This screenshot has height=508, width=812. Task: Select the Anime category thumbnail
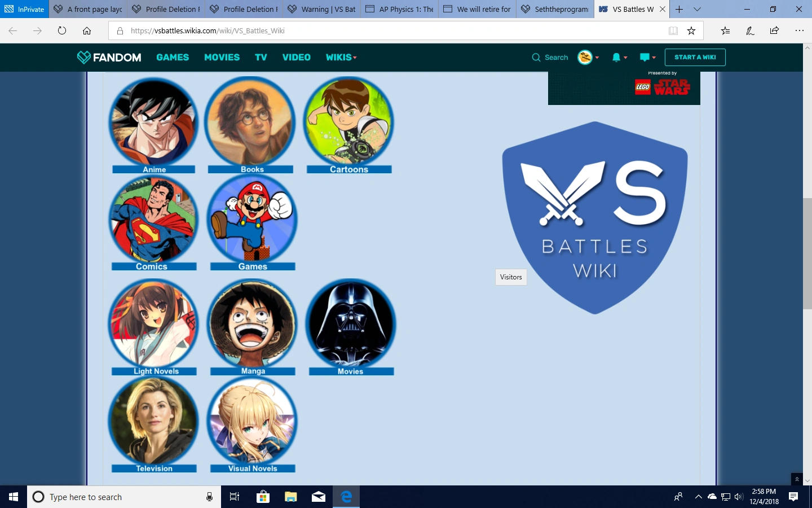(153, 123)
